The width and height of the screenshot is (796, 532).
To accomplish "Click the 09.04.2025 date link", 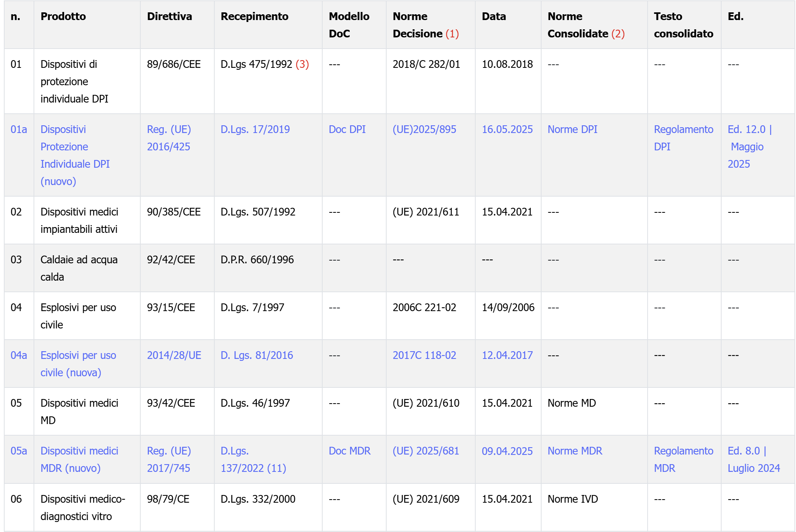I will (x=507, y=451).
